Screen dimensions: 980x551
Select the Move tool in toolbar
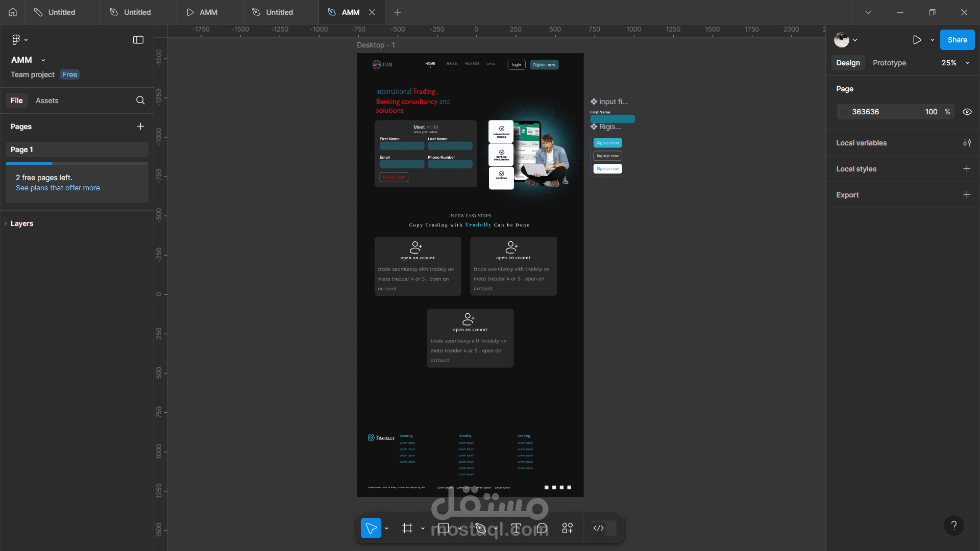coord(371,528)
